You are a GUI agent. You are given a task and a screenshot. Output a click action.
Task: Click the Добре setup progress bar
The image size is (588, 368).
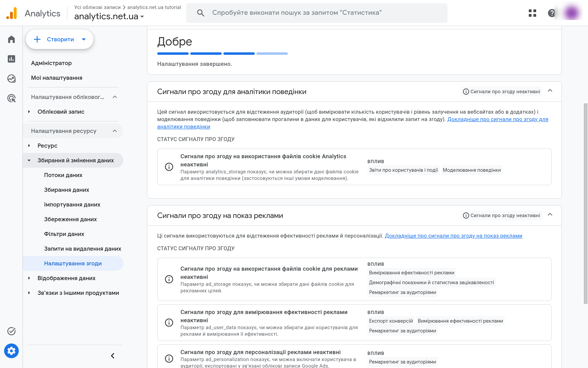(222, 54)
